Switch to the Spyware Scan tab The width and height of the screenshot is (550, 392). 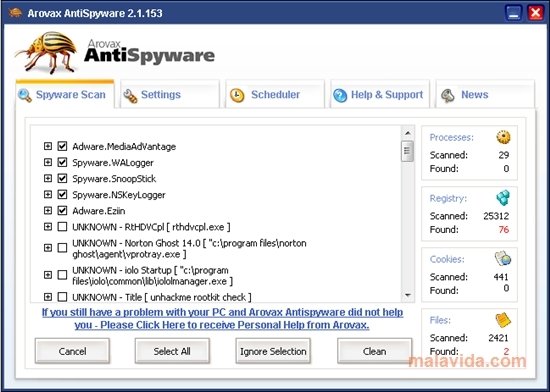tap(65, 94)
